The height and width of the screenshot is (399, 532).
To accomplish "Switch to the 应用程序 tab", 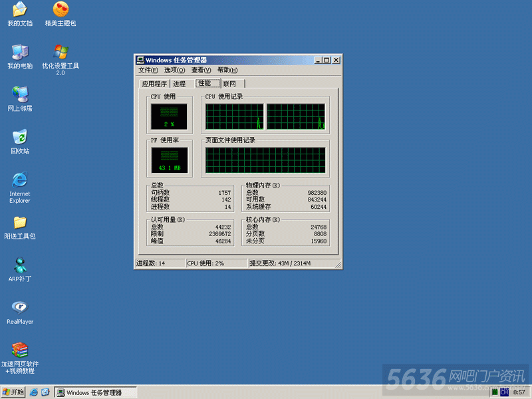I will point(154,84).
